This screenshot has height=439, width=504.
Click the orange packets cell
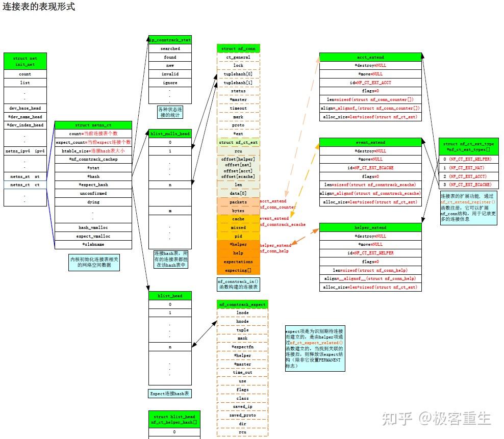coord(238,202)
